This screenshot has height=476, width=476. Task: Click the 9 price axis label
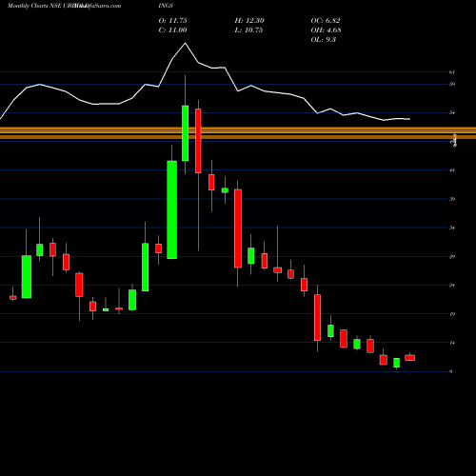click(451, 371)
